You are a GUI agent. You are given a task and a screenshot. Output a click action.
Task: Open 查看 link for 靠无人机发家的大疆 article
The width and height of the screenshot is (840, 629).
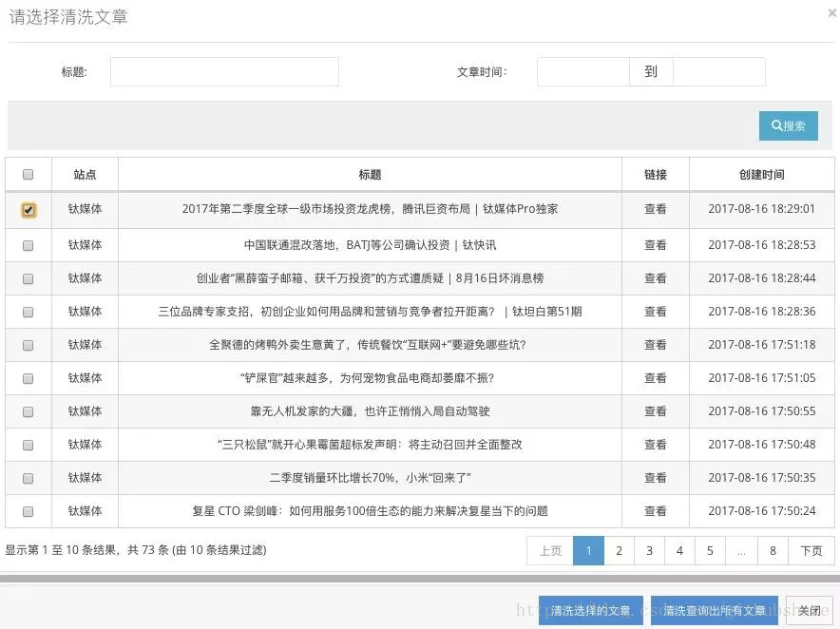[x=655, y=410]
